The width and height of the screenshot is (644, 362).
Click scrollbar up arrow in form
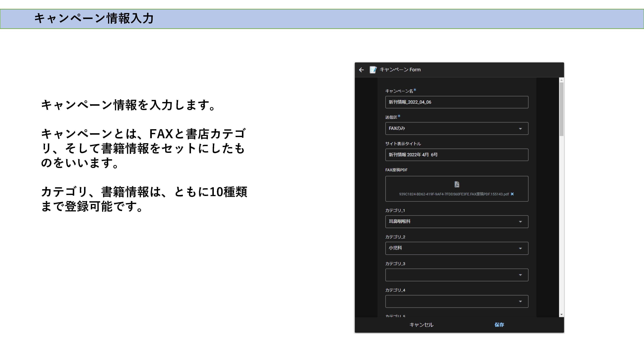point(562,80)
